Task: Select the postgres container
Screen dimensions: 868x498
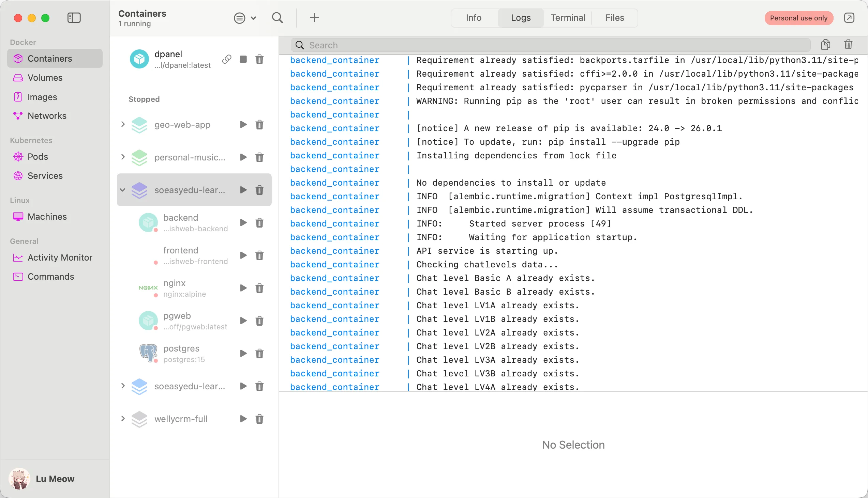Action: tap(194, 353)
